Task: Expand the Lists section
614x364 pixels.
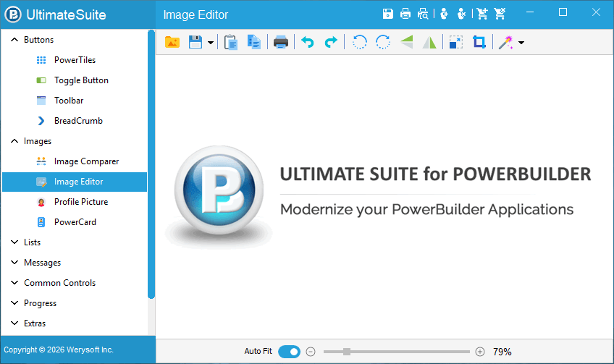Action: pos(14,242)
